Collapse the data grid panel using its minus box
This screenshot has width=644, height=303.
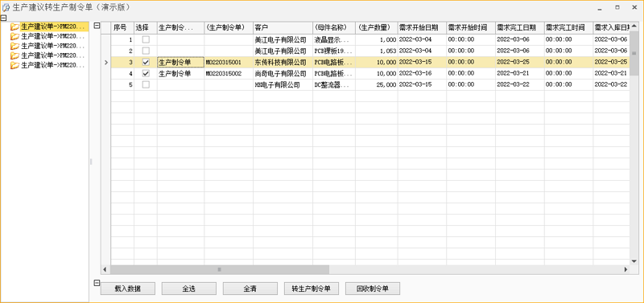point(97,26)
